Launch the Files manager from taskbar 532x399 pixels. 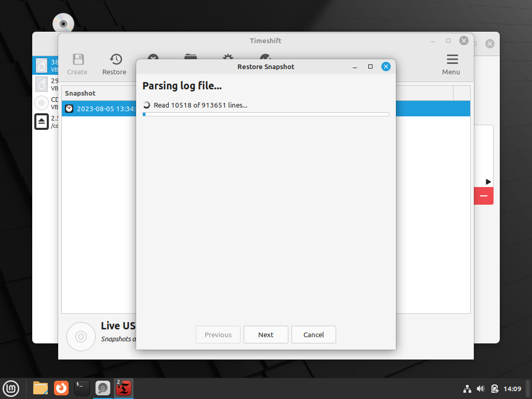coord(41,388)
